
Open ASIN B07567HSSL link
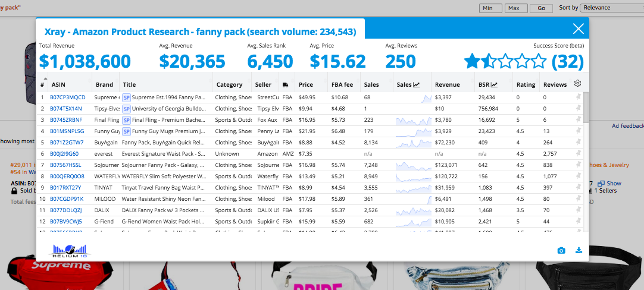[65, 165]
